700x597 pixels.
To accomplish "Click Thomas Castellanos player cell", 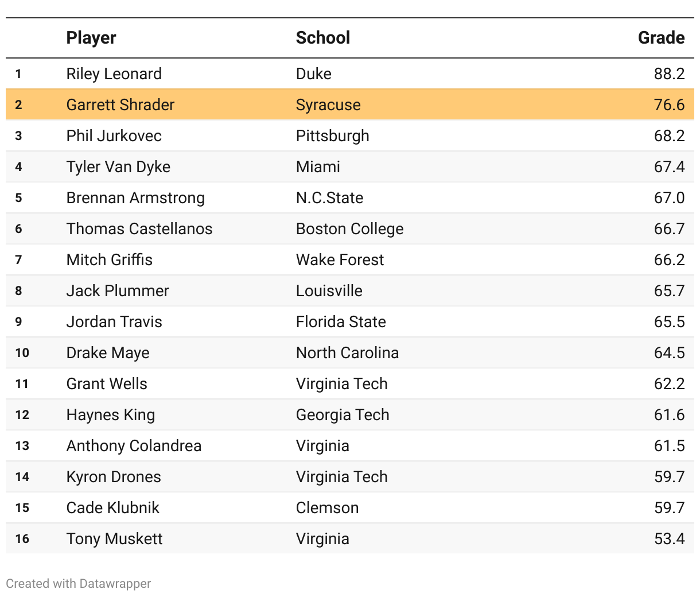I will (139, 229).
